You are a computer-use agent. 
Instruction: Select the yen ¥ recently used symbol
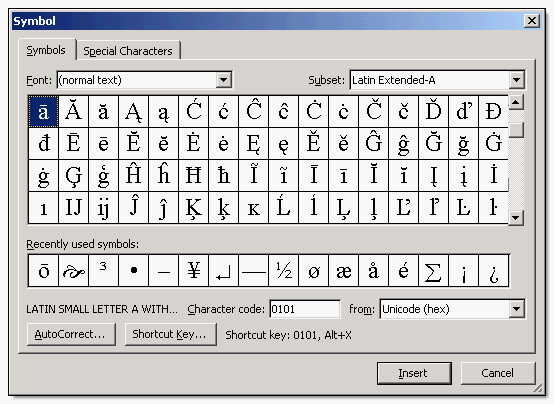pos(194,270)
